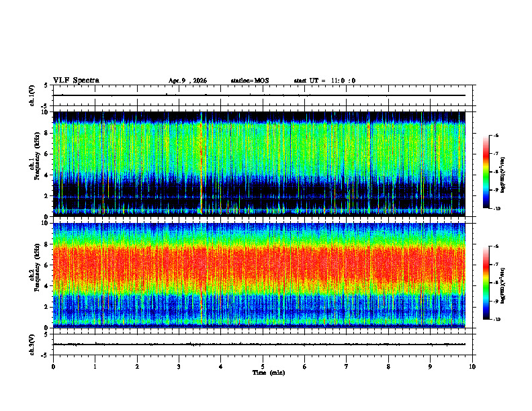Click the ch.1 voltage waveform trace
Screen dimensions: 532x411
[x=259, y=95]
